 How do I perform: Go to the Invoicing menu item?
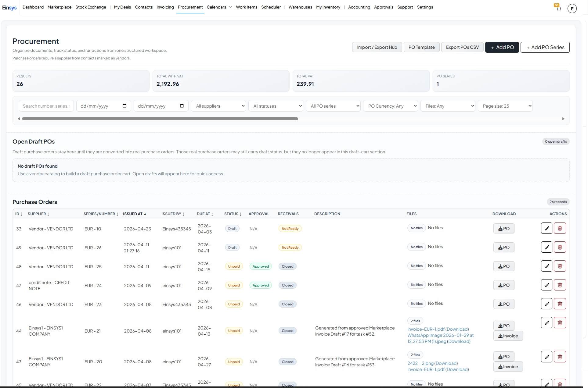[x=165, y=7]
